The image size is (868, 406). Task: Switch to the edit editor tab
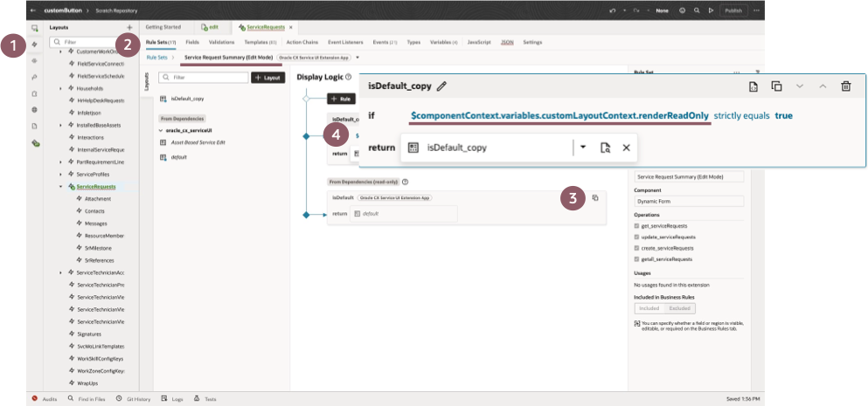coord(210,27)
